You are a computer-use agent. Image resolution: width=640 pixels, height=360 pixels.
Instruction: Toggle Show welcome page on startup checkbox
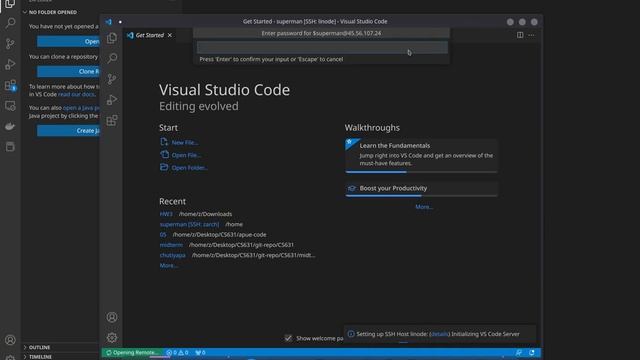point(288,338)
